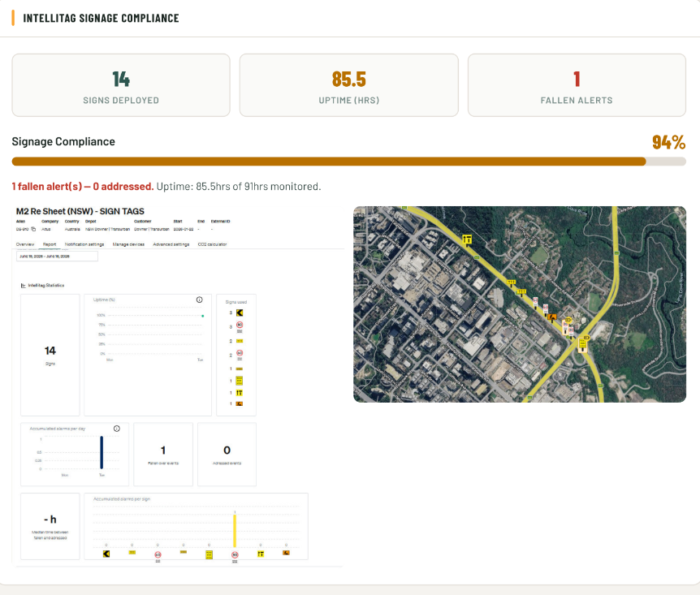Open the CO2 calculator tab
This screenshot has width=700, height=595.
click(213, 244)
